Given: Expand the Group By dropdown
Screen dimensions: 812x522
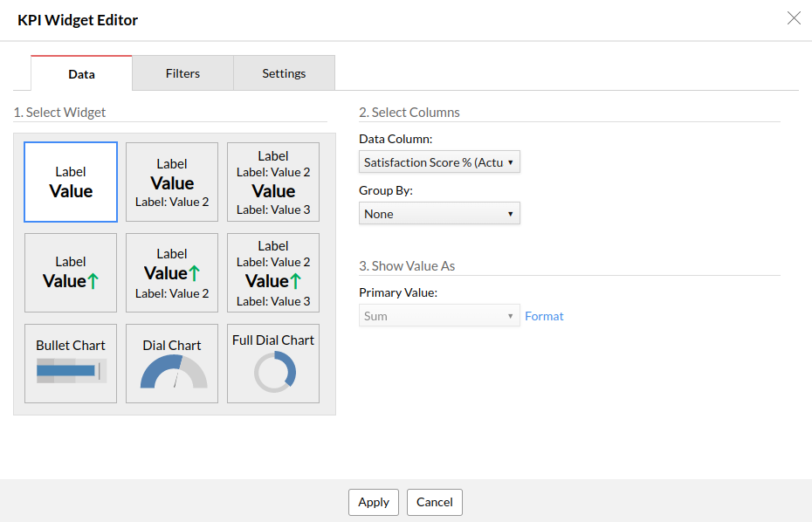Looking at the screenshot, I should 439,213.
